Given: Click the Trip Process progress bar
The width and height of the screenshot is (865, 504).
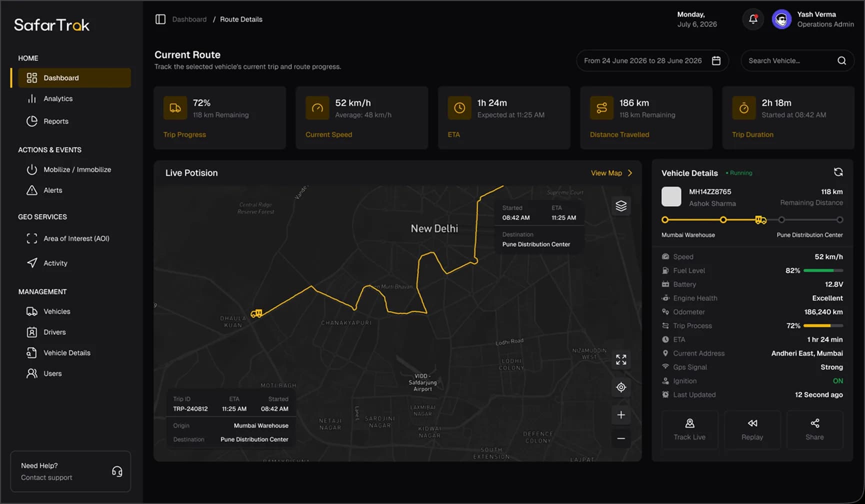Looking at the screenshot, I should click(x=823, y=325).
